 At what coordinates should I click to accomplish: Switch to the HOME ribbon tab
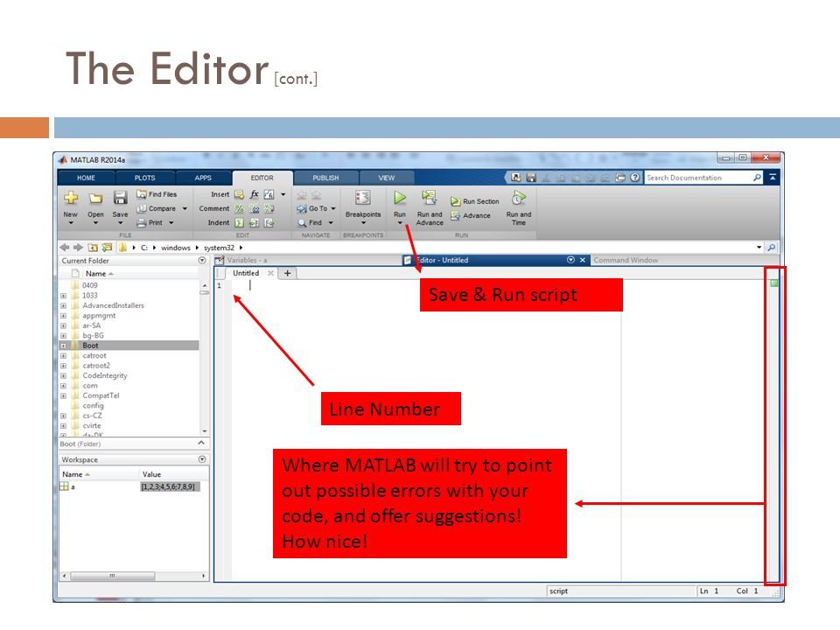(x=86, y=178)
